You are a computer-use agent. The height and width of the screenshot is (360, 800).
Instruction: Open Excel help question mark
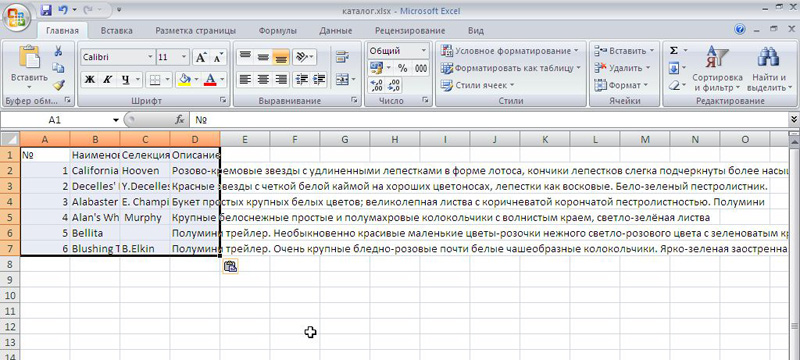[x=740, y=29]
